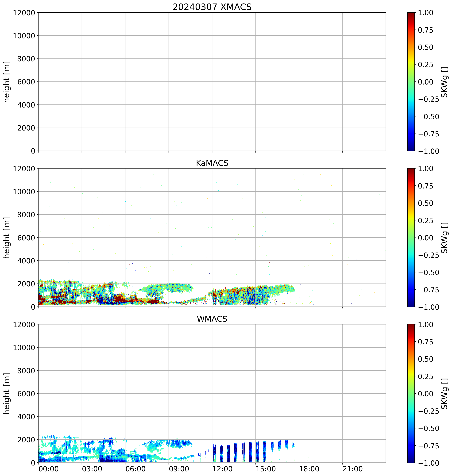Click the XMACS panel height axis label

(x=7, y=82)
